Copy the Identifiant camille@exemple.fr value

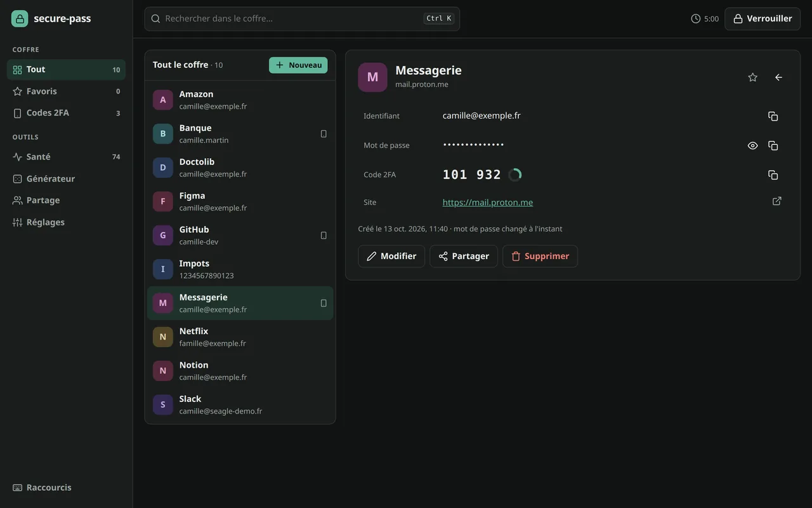coord(773,116)
